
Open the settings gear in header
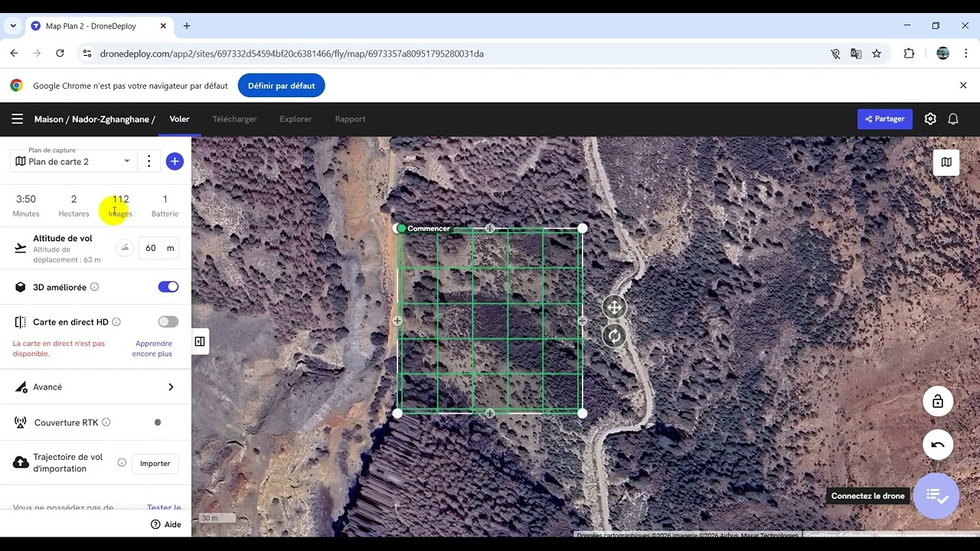pyautogui.click(x=930, y=119)
